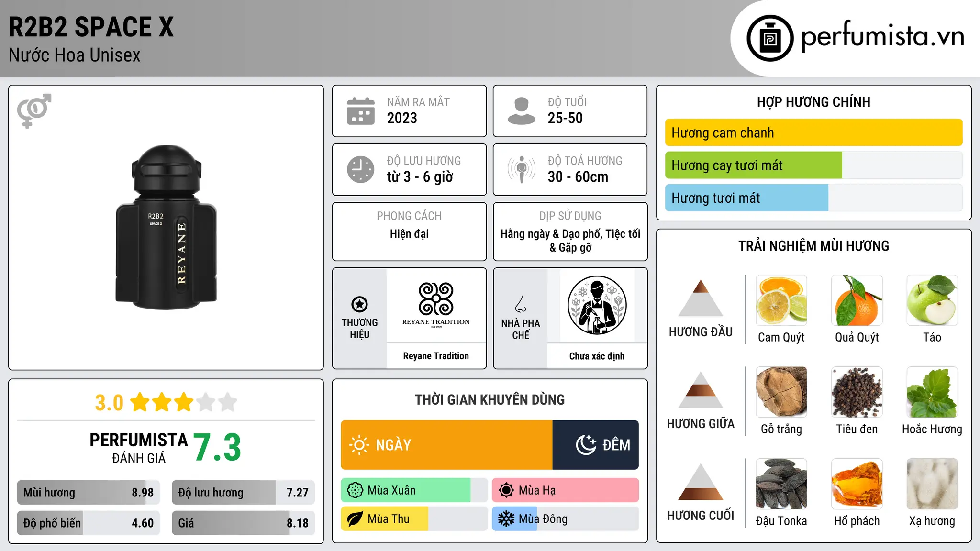Click the dark Đêm nighttime segment
This screenshot has height=551, width=980.
(x=596, y=445)
